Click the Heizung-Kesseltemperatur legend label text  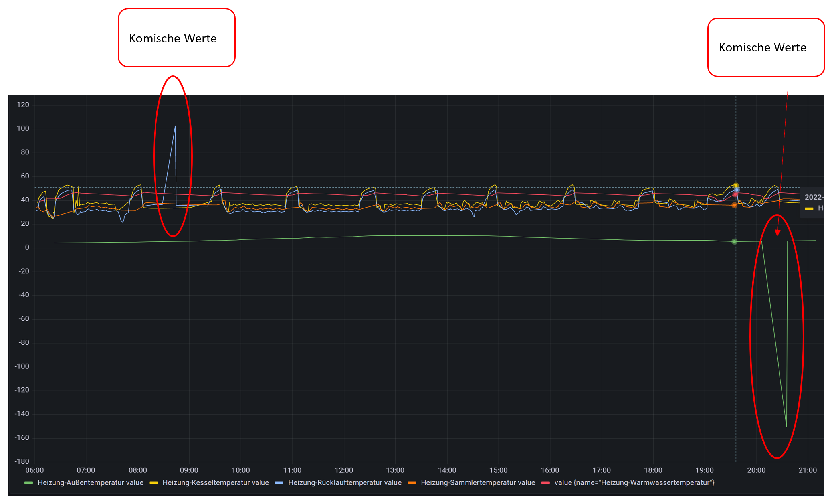pos(216,482)
